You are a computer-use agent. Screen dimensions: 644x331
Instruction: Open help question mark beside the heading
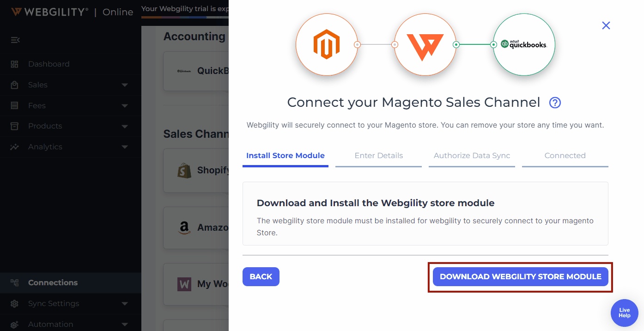coord(555,103)
